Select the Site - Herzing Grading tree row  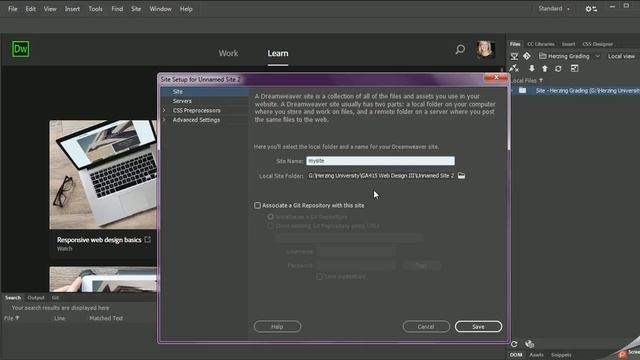point(575,91)
